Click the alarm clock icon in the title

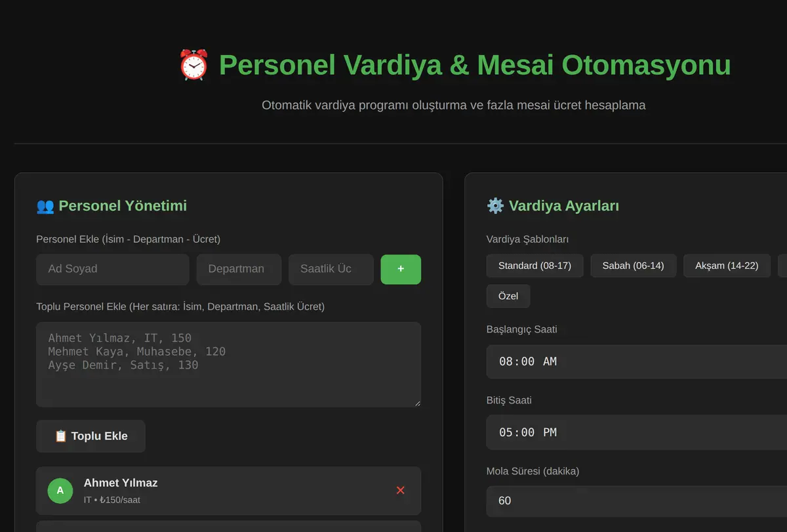[x=193, y=65]
